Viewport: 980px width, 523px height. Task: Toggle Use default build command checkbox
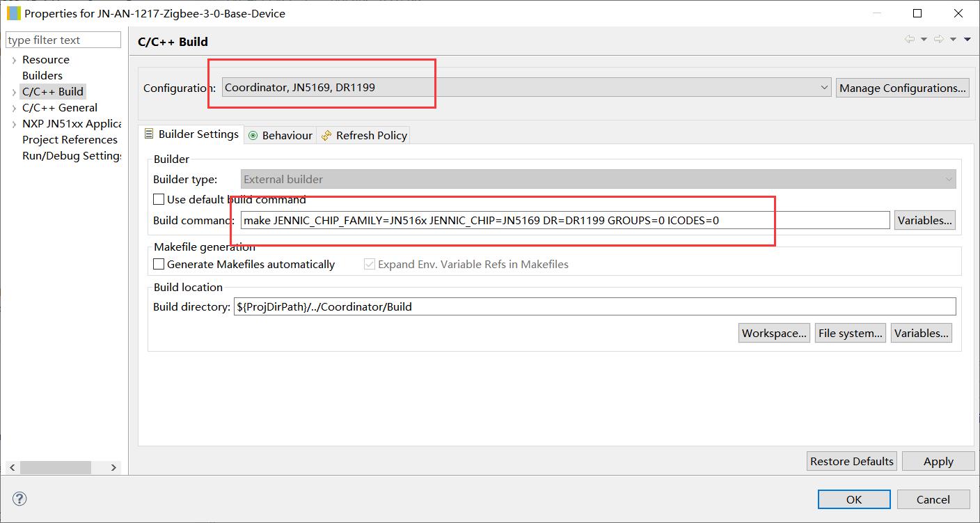click(159, 199)
